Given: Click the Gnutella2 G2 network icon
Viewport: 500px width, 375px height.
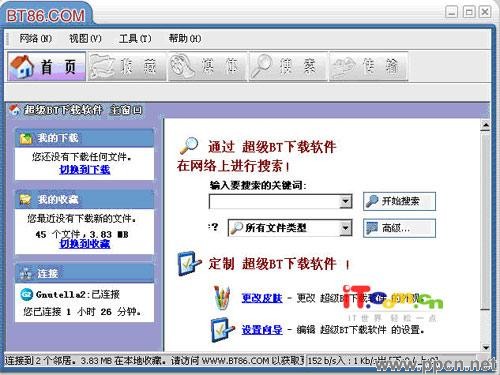Looking at the screenshot, I should 26,294.
